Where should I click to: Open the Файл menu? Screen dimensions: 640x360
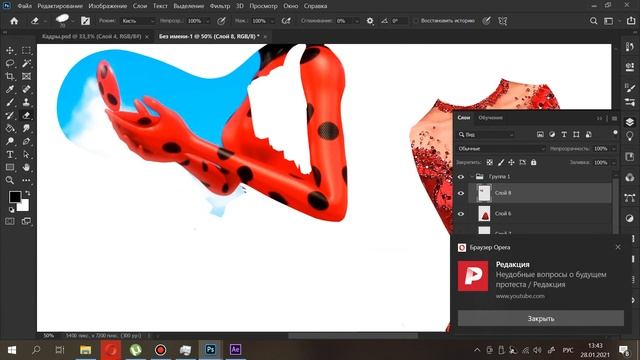(x=25, y=6)
